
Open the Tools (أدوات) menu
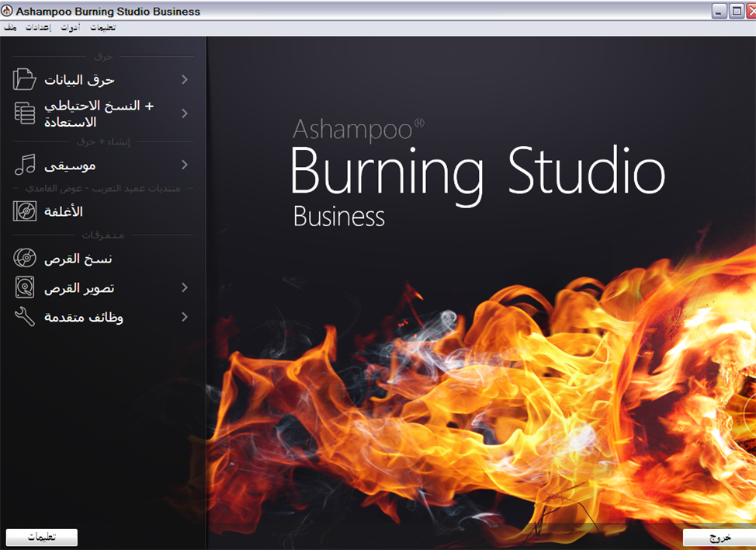point(70,27)
